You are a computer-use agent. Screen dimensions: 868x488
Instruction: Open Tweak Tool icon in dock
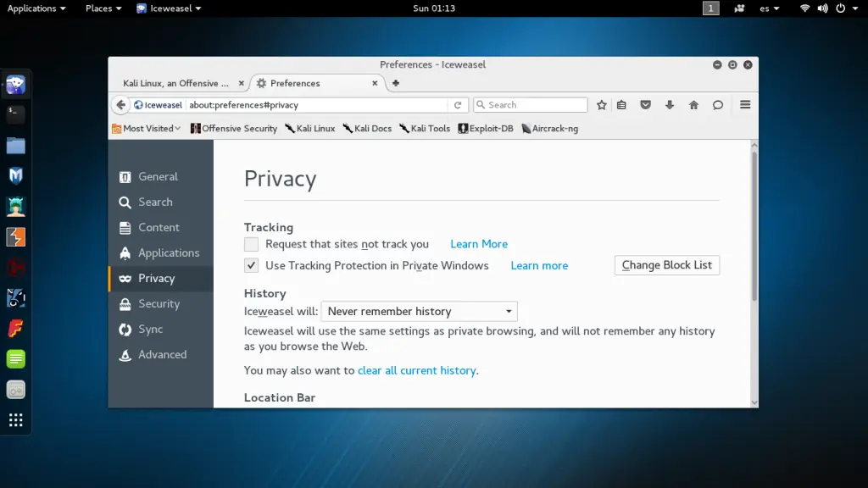click(x=15, y=390)
